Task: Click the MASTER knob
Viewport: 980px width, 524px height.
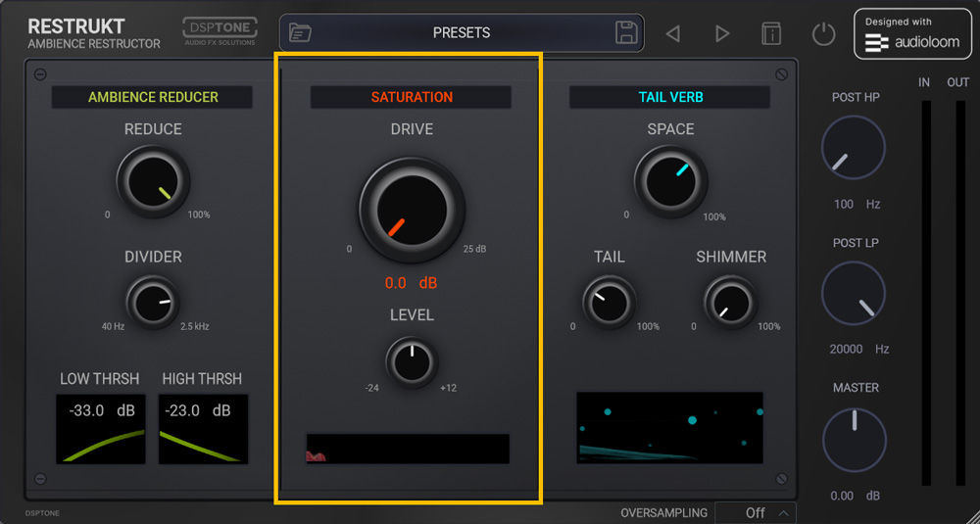Action: click(855, 441)
